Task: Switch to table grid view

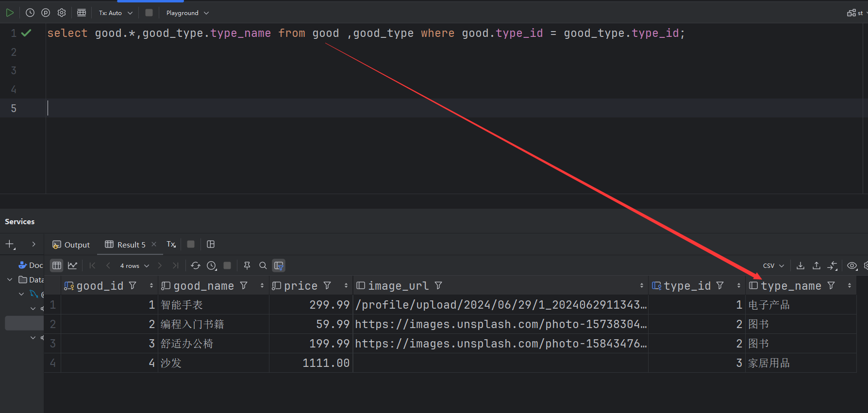Action: (57, 265)
